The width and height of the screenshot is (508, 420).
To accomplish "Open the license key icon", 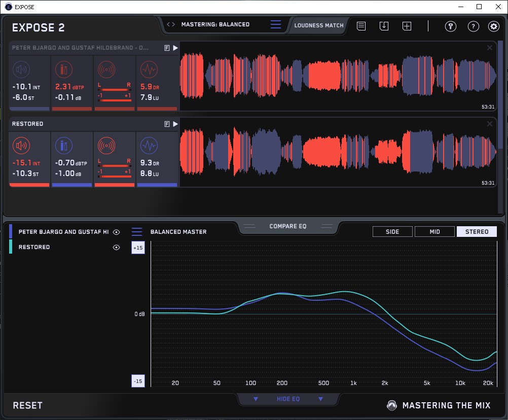I will [x=451, y=26].
